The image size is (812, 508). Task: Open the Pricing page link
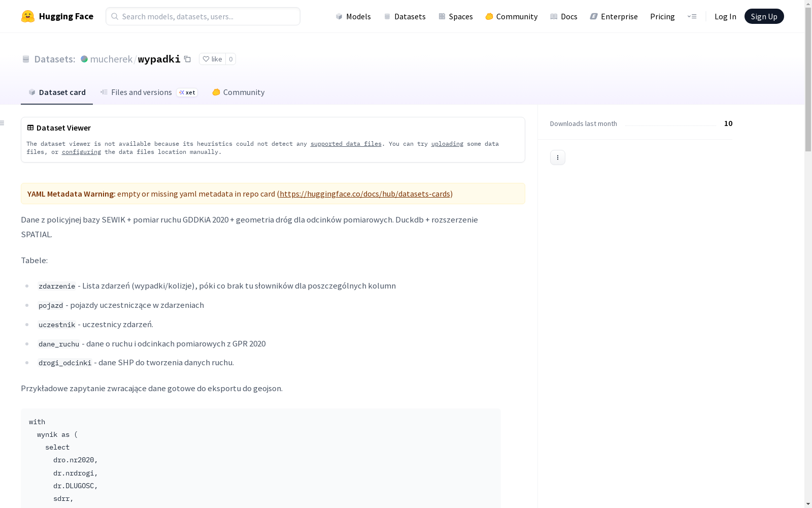662,16
